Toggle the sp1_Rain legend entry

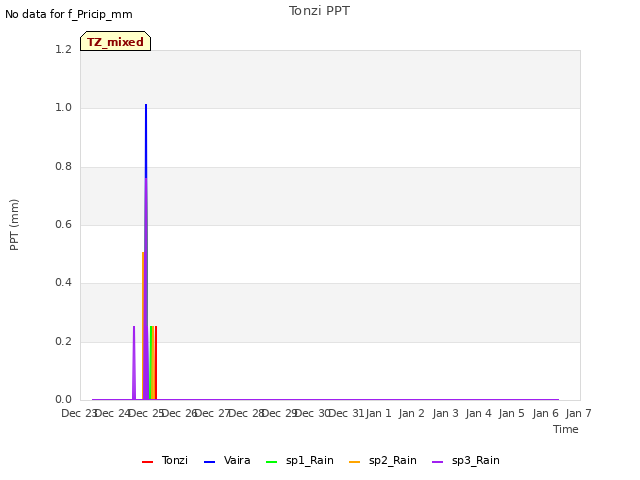point(299,460)
